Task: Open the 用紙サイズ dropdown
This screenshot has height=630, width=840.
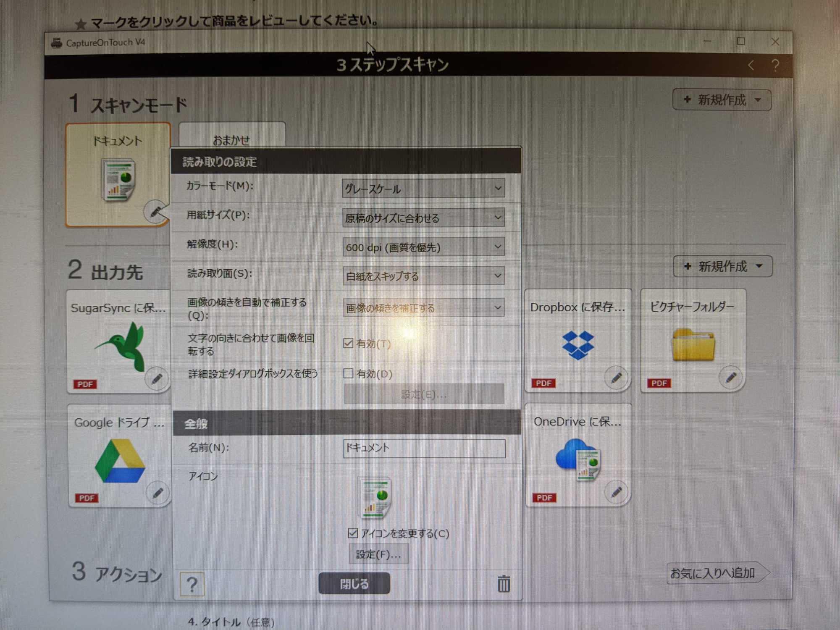Action: pyautogui.click(x=423, y=218)
